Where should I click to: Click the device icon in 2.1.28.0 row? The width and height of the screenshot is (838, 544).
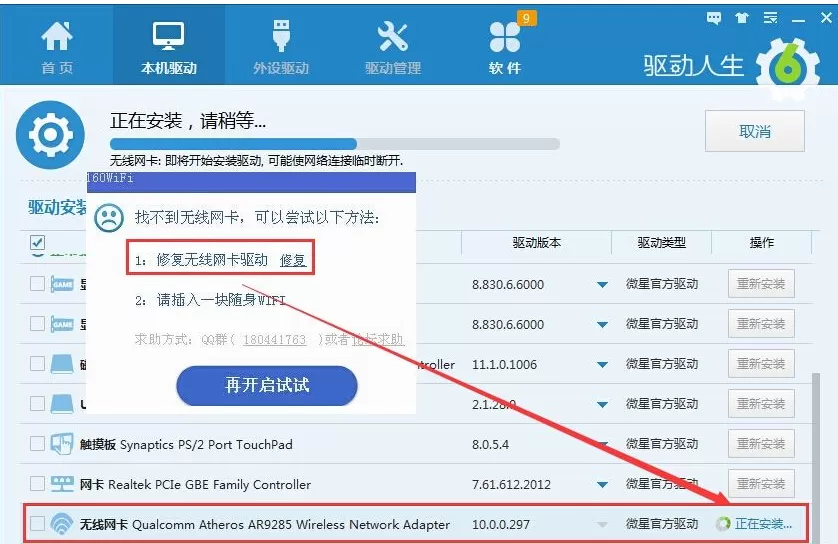point(62,404)
